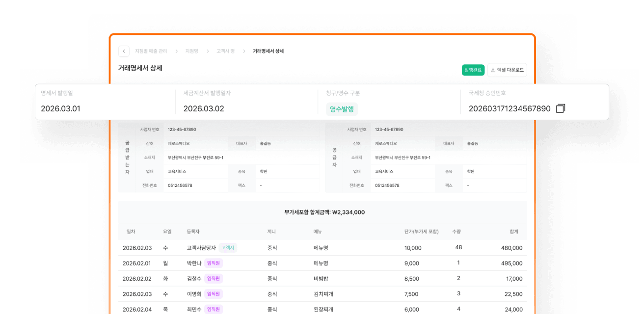Click the date cell 2026.02.02

137,279
